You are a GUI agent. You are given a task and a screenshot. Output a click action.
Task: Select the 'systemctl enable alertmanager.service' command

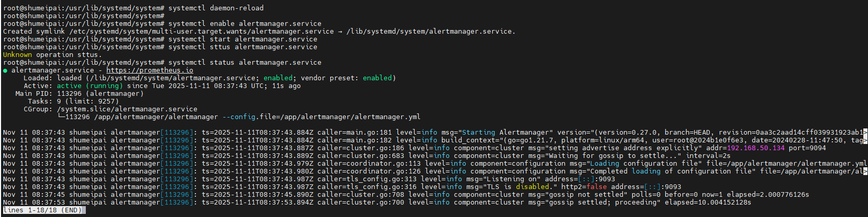[245, 24]
